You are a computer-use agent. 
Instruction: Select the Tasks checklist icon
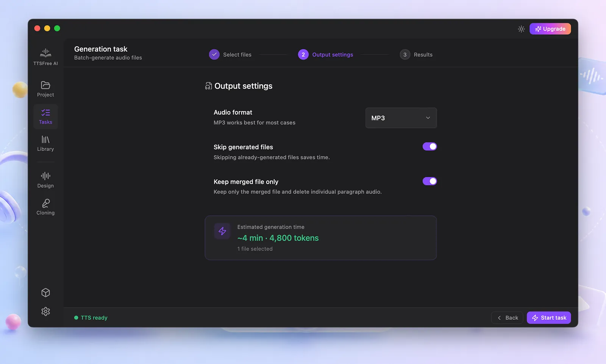[x=45, y=112]
